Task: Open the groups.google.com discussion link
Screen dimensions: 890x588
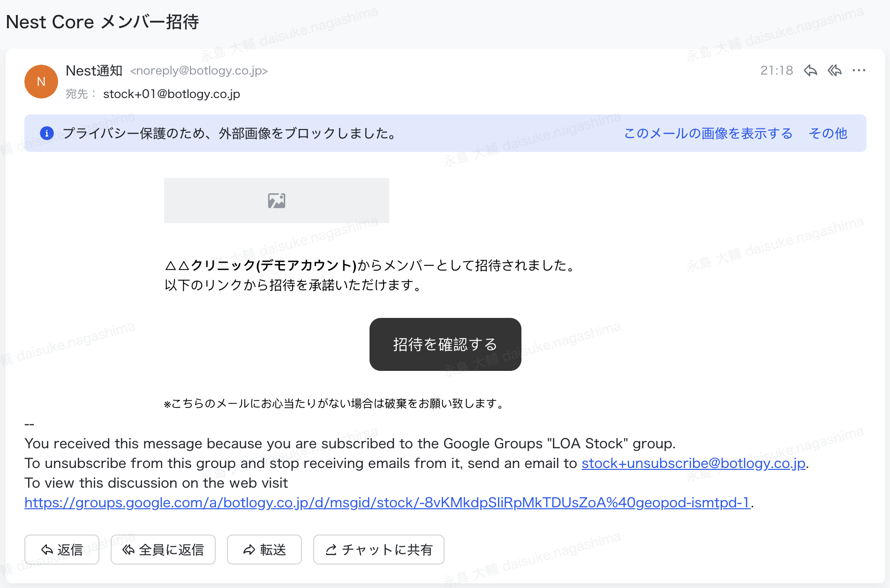Action: [x=387, y=503]
